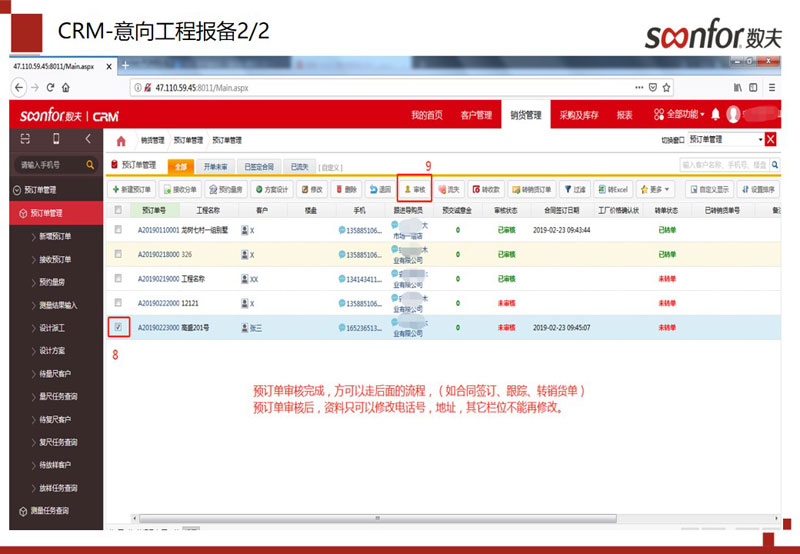The height and width of the screenshot is (554, 800).
Task: Click the notification bell icon
Action: click(716, 115)
